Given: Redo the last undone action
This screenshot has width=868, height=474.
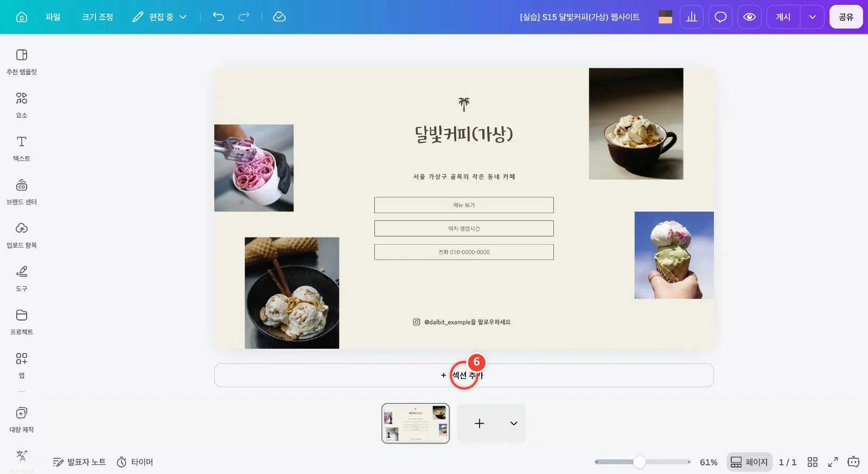Looking at the screenshot, I should [x=244, y=17].
